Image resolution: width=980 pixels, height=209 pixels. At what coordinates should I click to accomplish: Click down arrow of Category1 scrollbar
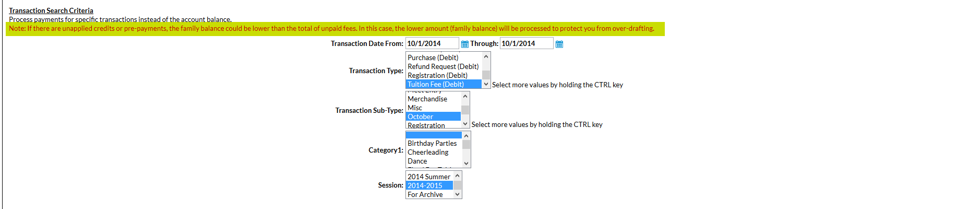466,163
